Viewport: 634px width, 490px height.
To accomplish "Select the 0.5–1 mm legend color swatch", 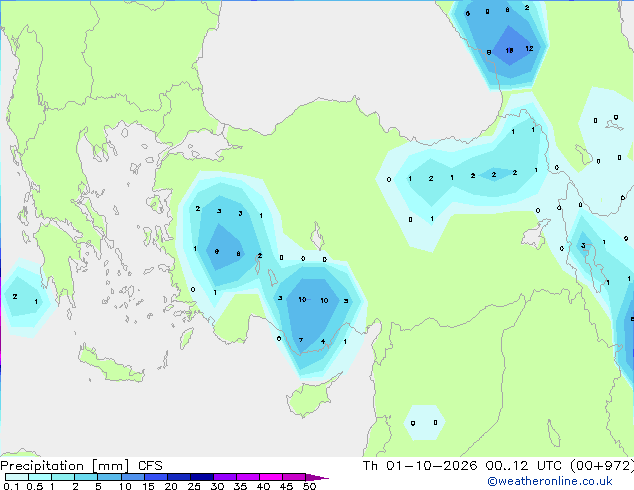I will 40,477.
